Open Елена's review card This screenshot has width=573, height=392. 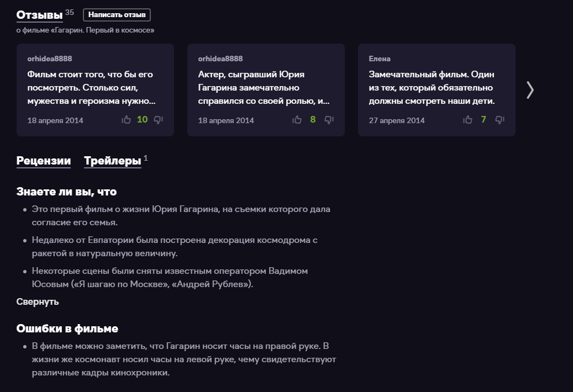(x=437, y=87)
